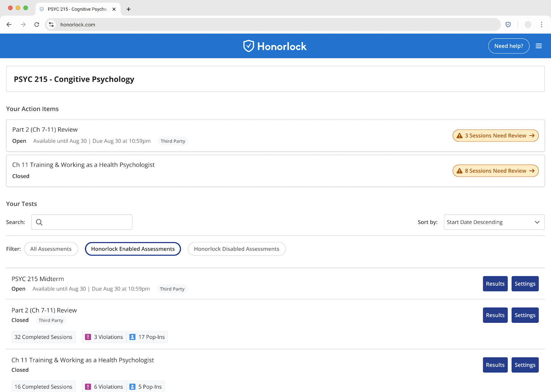Open Settings for PSYC 215 Midterm

(x=525, y=284)
